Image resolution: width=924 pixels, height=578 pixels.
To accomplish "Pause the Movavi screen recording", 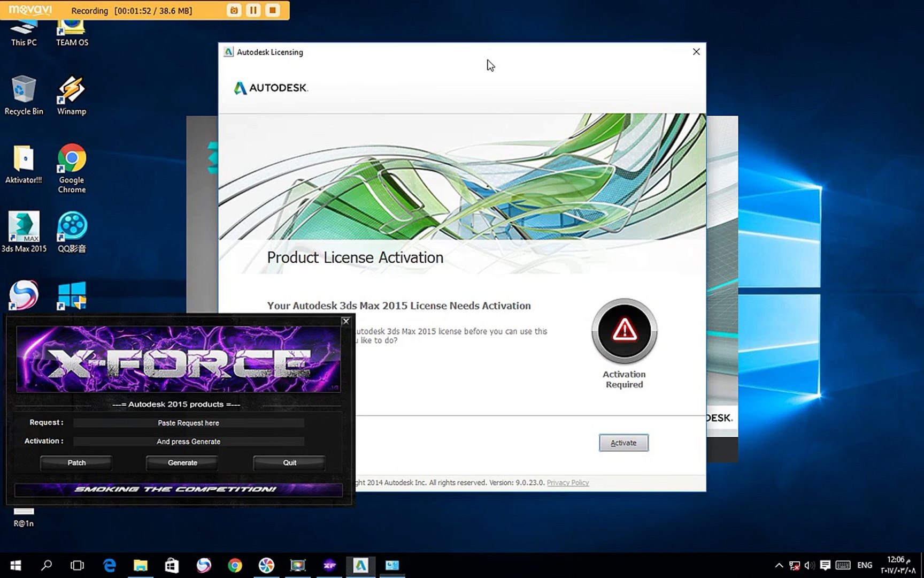I will click(x=253, y=10).
